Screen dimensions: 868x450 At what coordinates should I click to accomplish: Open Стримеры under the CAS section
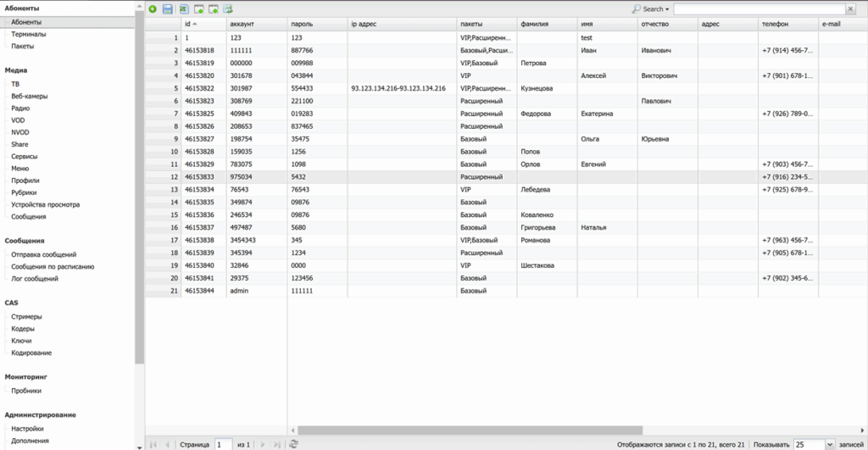[x=26, y=317]
